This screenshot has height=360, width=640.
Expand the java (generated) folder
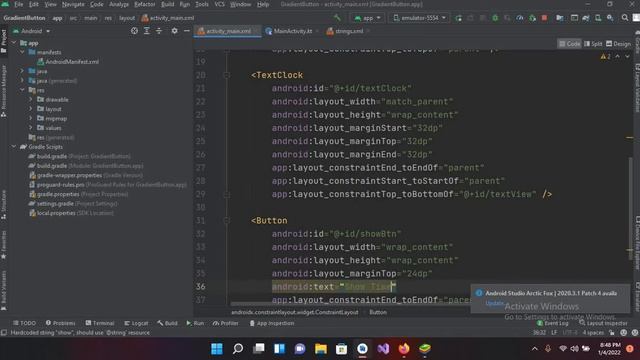click(22, 80)
